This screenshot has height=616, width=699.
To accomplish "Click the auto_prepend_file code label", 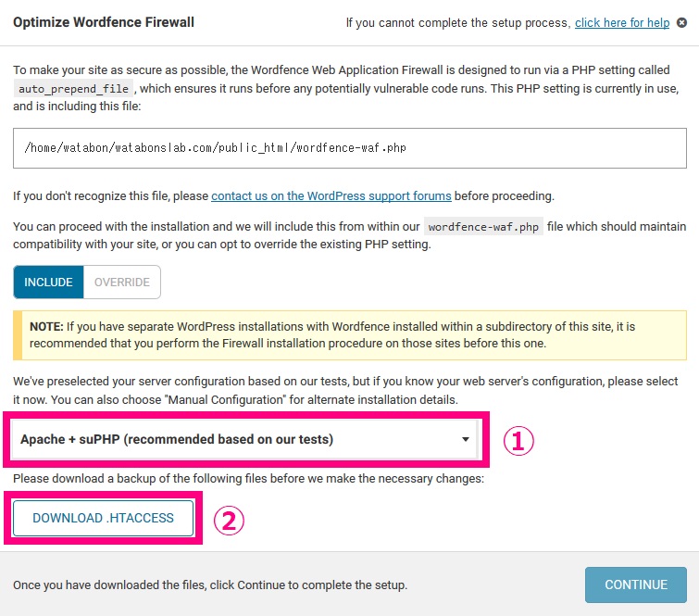I will point(73,89).
